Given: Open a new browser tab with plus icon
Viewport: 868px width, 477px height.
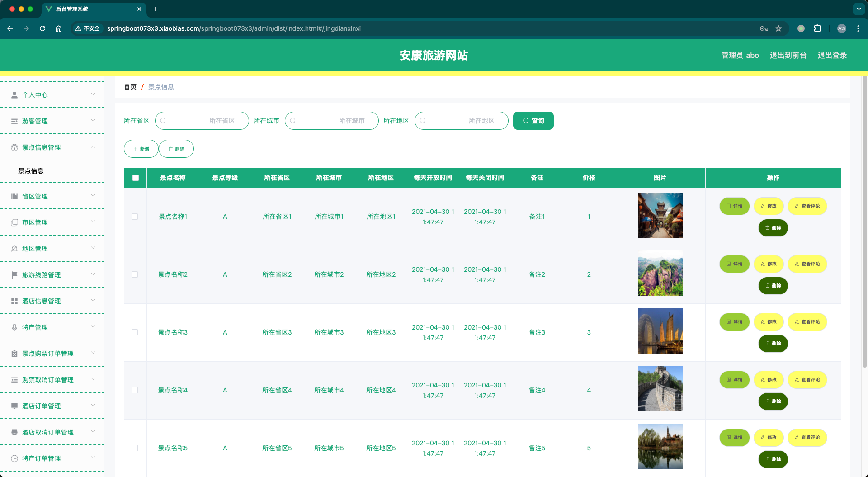Looking at the screenshot, I should pos(156,9).
